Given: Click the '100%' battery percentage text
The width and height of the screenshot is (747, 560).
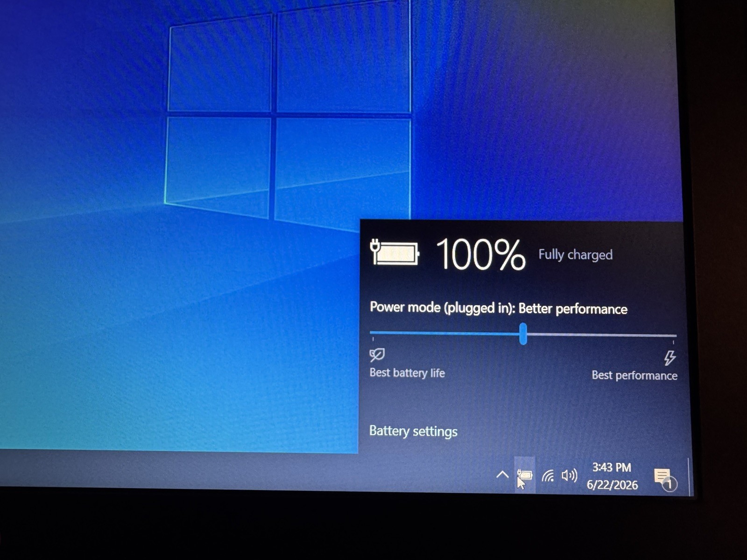Looking at the screenshot, I should tap(480, 254).
